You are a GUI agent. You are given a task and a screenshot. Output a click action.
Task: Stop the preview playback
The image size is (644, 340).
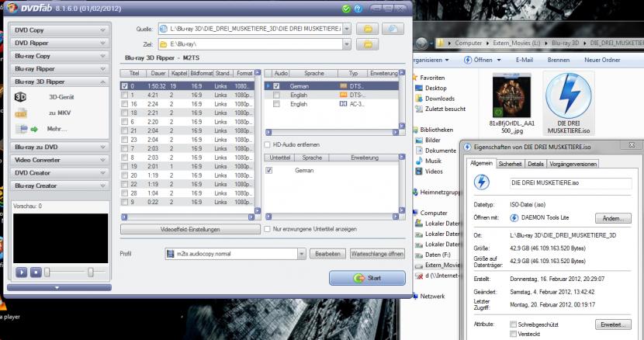pos(36,272)
